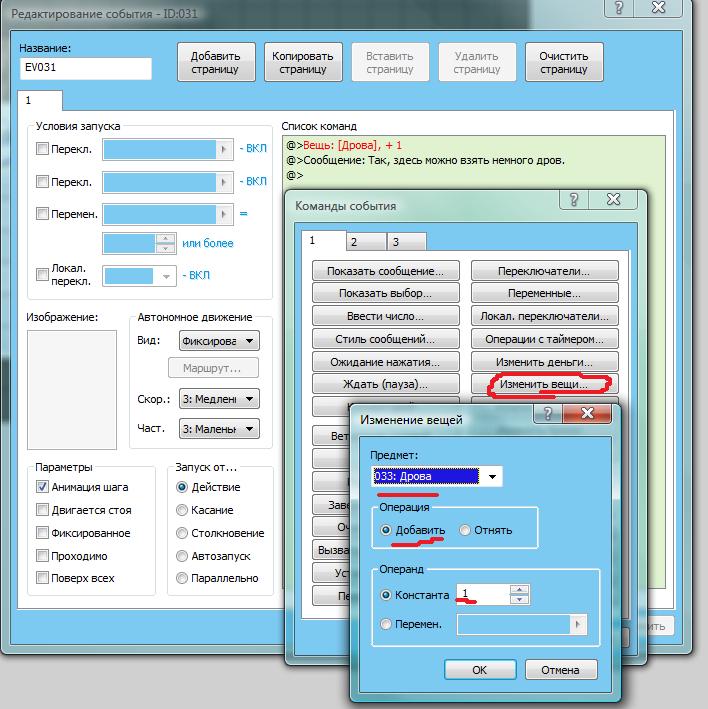Image resolution: width=708 pixels, height=709 pixels.
Task: Increase the Константа value with up arrow
Action: point(519,588)
